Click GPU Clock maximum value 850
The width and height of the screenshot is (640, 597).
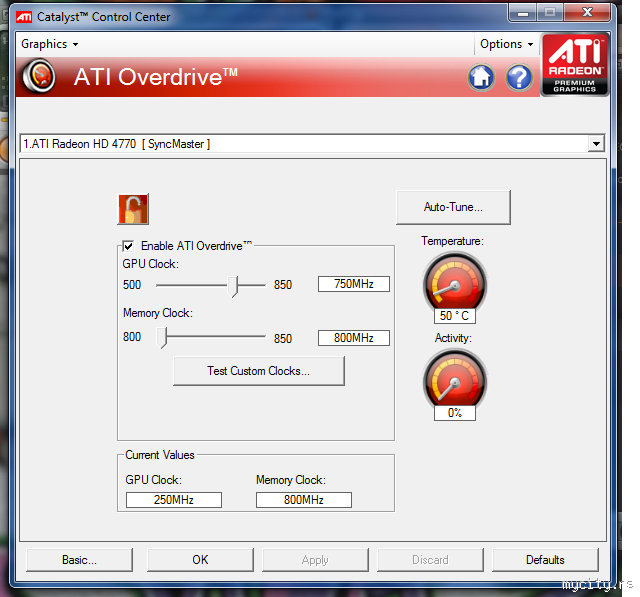[x=283, y=285]
